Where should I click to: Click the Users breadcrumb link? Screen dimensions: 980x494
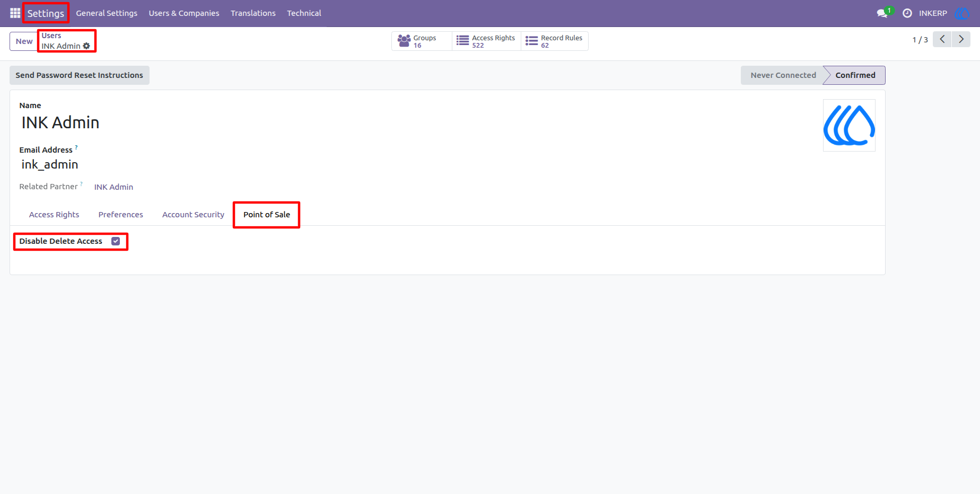[51, 36]
